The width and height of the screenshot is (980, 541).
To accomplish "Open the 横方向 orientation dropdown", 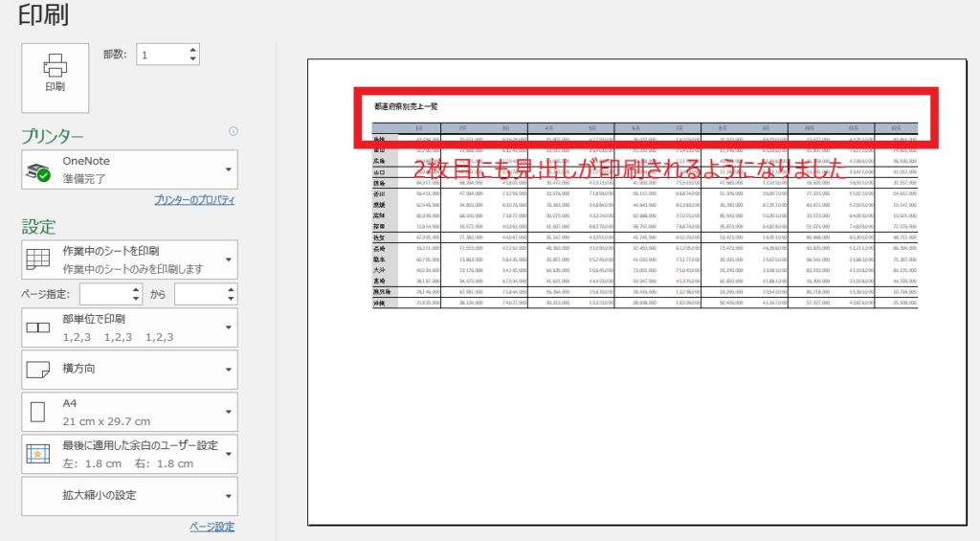I will click(129, 370).
